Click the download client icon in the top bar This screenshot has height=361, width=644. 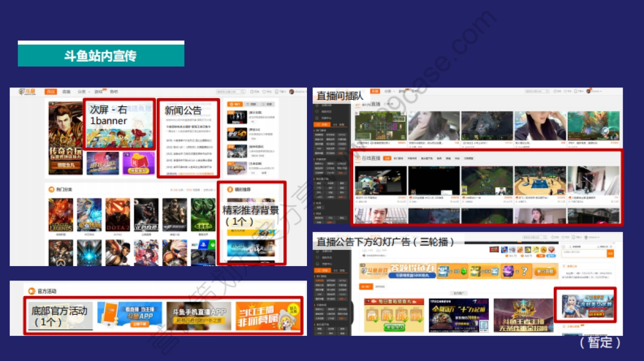[276, 92]
